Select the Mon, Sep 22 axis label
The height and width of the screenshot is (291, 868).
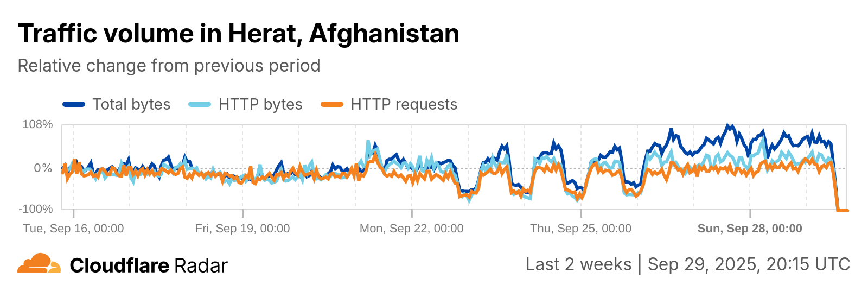412,229
